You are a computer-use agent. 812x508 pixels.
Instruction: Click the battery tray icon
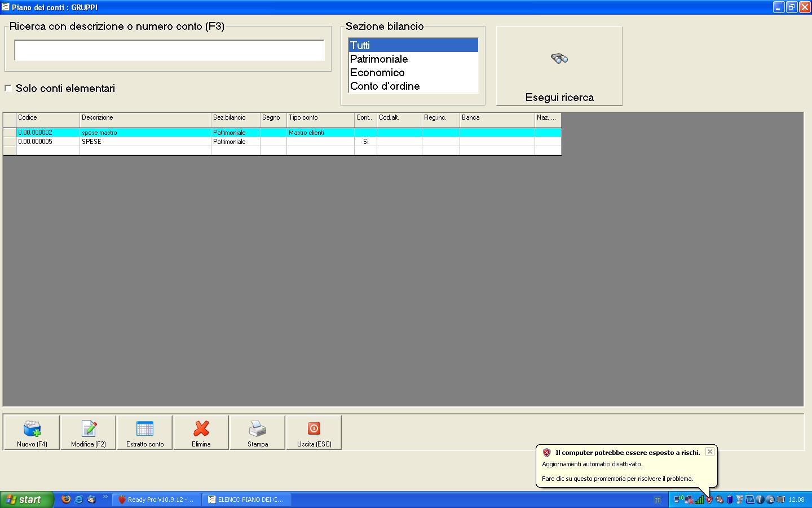click(x=730, y=500)
